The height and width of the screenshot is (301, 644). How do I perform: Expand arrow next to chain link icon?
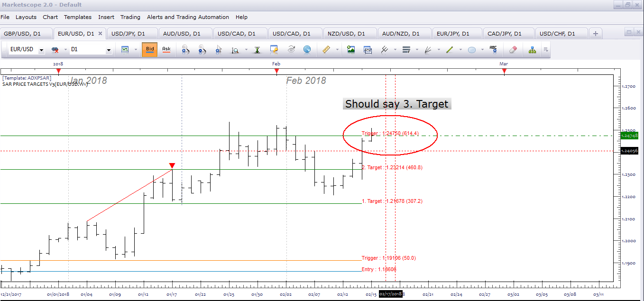pyautogui.click(x=64, y=49)
